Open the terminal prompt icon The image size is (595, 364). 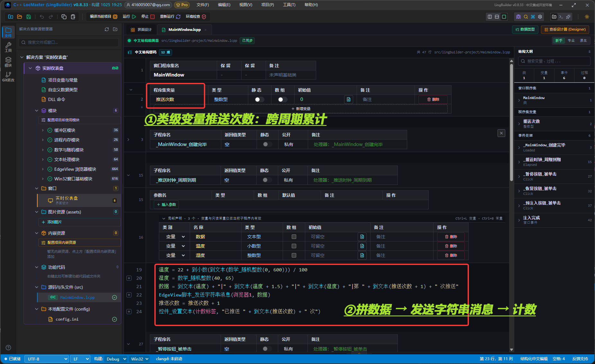[x=561, y=17]
